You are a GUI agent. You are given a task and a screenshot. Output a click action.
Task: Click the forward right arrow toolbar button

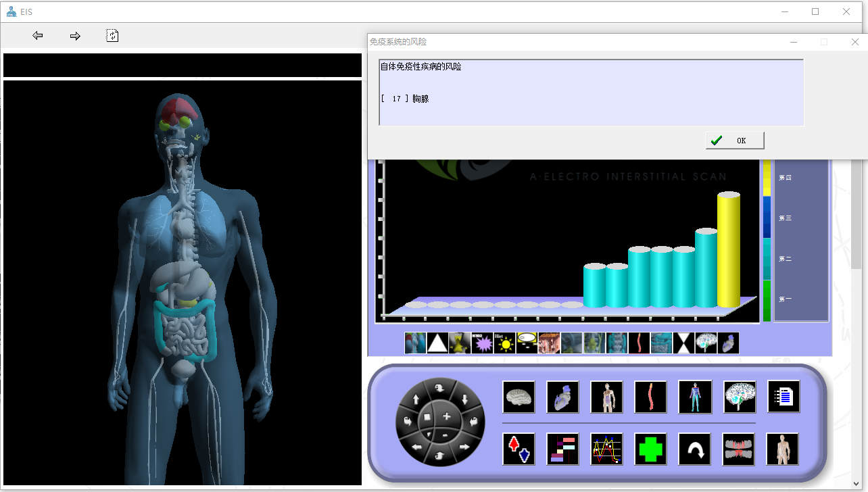pos(75,36)
